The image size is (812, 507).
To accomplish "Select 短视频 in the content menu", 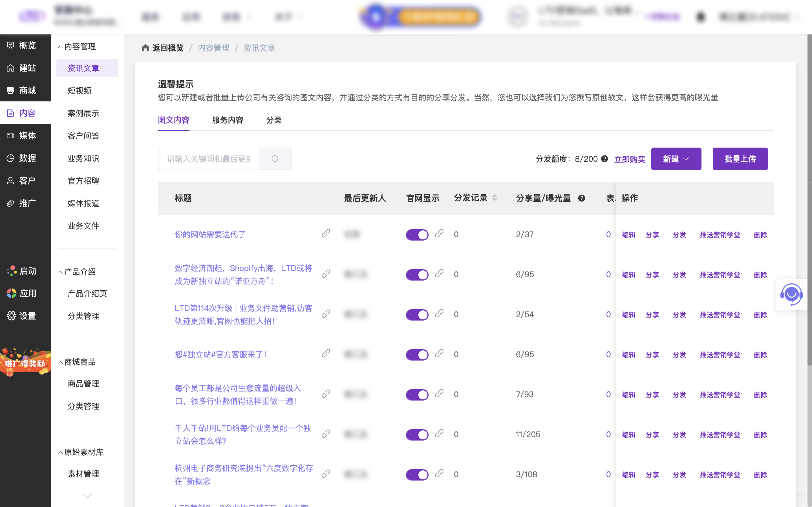I will point(80,90).
